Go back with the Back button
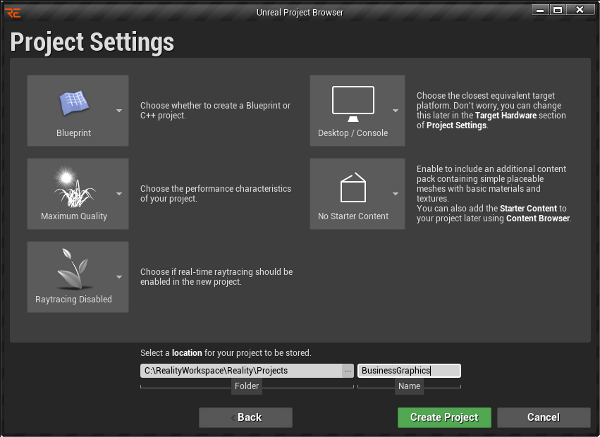 (246, 417)
